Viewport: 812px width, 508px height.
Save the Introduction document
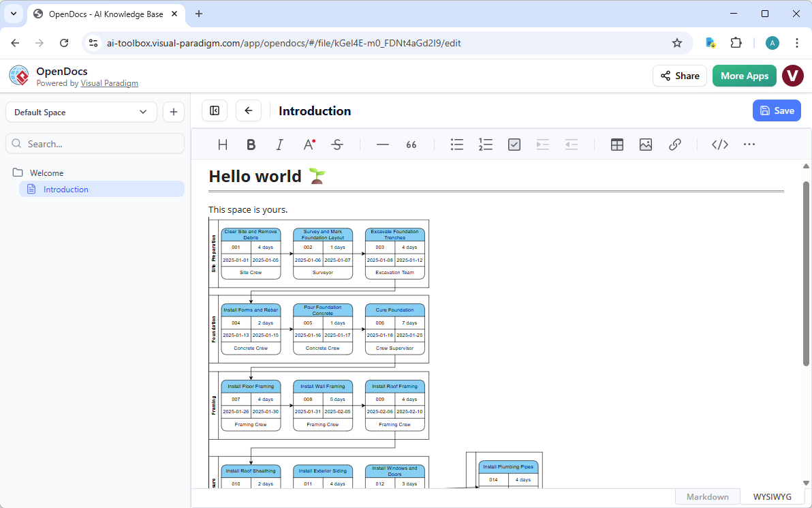(777, 110)
